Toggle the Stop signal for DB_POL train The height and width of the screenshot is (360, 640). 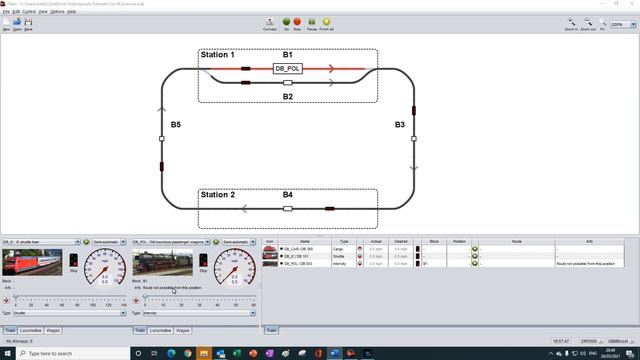(x=203, y=260)
